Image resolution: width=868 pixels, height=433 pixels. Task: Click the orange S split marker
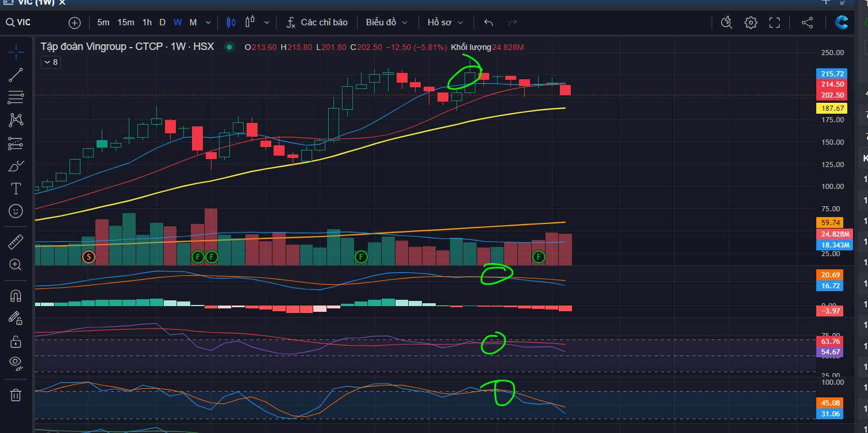point(89,257)
